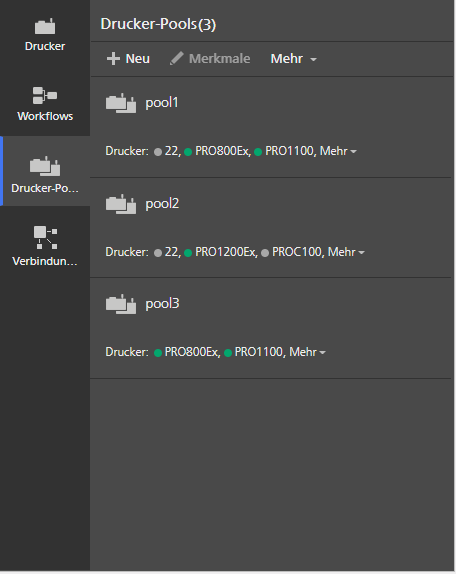Viewport: 456px width, 574px height.
Task: Click the pencil icon for Merkmale
Action: coord(176,58)
